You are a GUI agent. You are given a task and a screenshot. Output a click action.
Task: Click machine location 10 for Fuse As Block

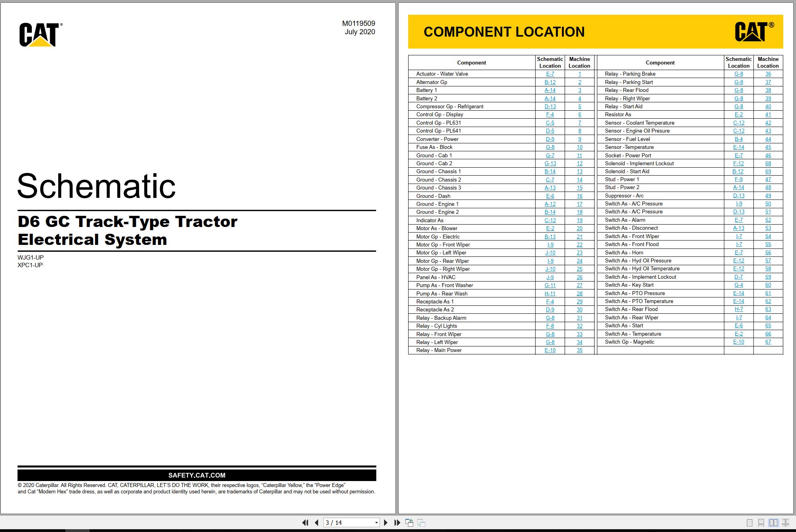tap(579, 147)
